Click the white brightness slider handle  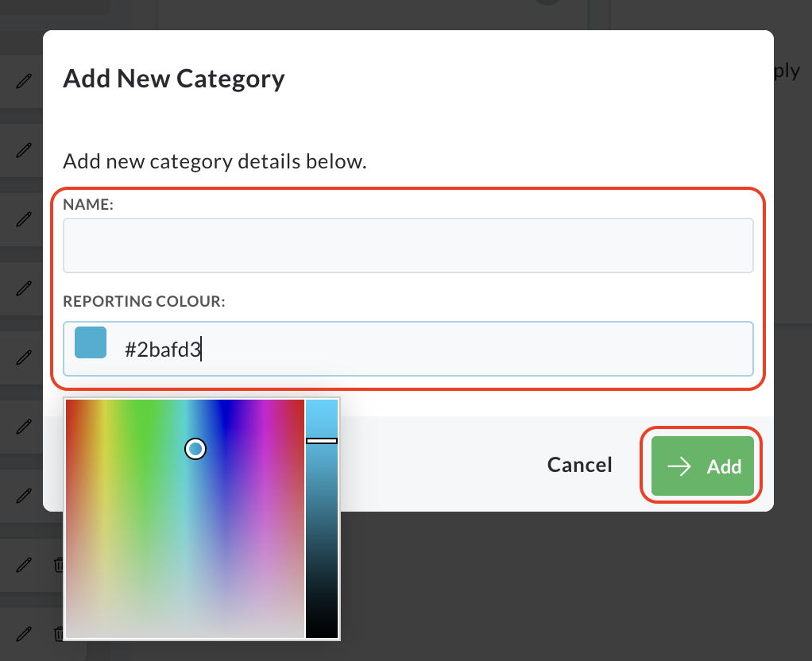322,441
